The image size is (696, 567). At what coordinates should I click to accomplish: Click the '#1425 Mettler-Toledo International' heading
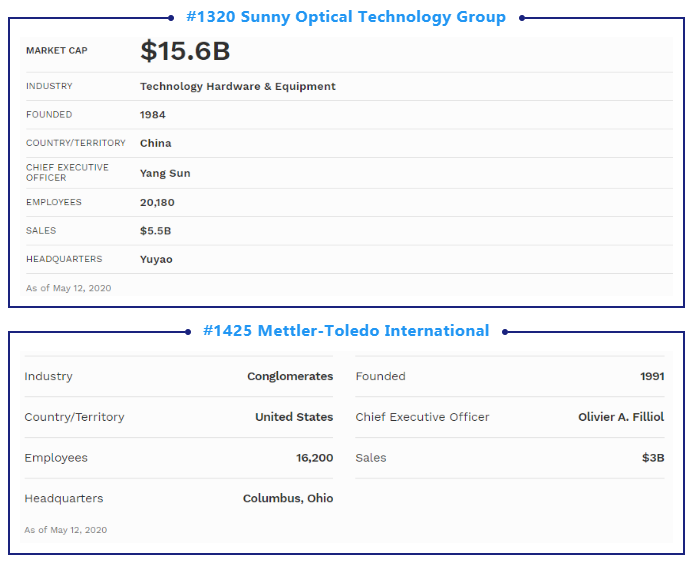346,331
